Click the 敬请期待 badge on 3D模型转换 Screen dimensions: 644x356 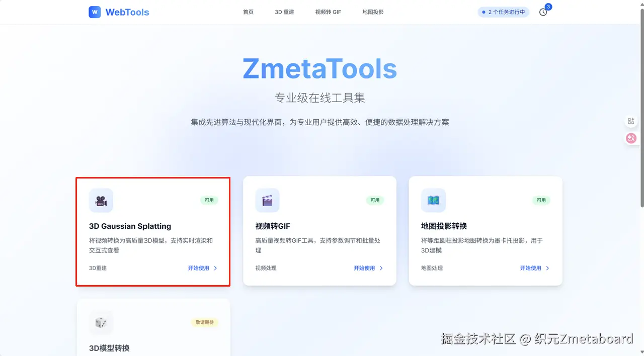(x=204, y=322)
